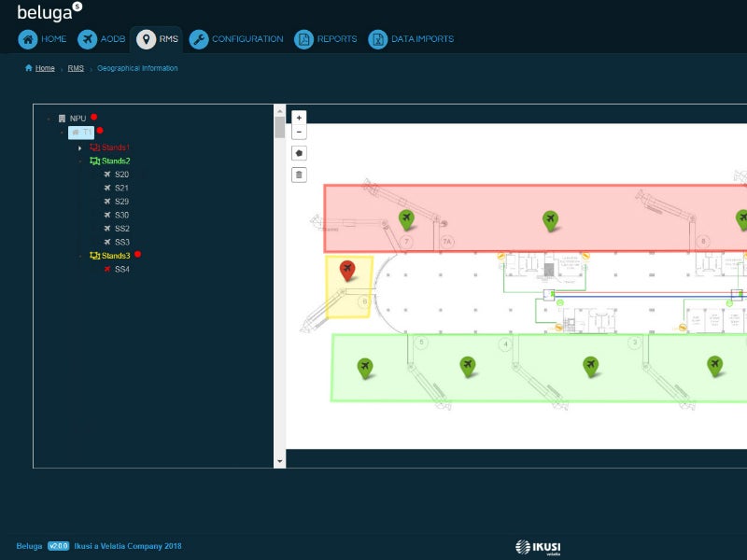This screenshot has height=560, width=747.
Task: Zoom in on the map
Action: coord(299,119)
